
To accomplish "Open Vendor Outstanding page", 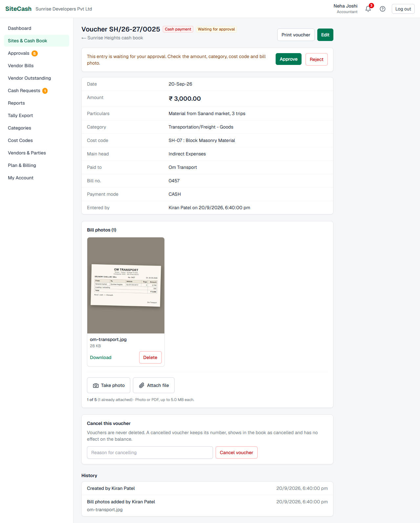I will click(x=36, y=78).
